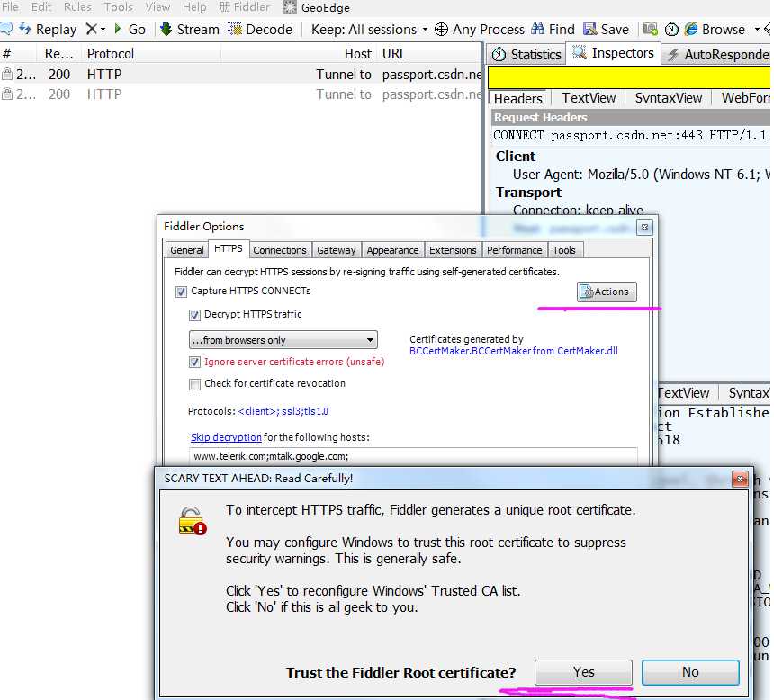Switch to HTTPS tab in Fiddler Options
The image size is (774, 700).
229,248
